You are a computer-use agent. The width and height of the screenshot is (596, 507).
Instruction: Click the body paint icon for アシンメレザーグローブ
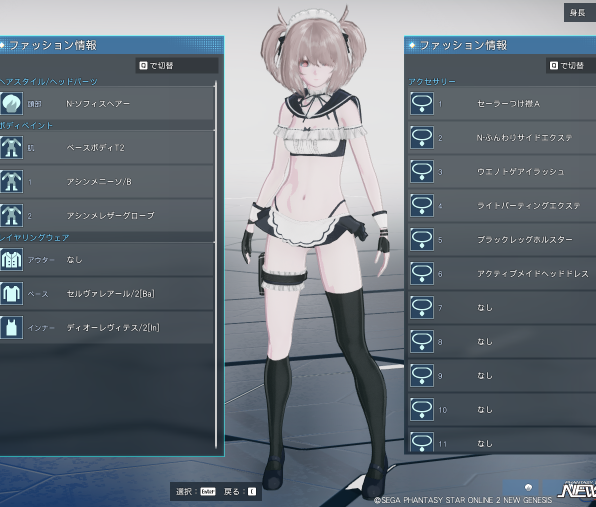point(11,215)
